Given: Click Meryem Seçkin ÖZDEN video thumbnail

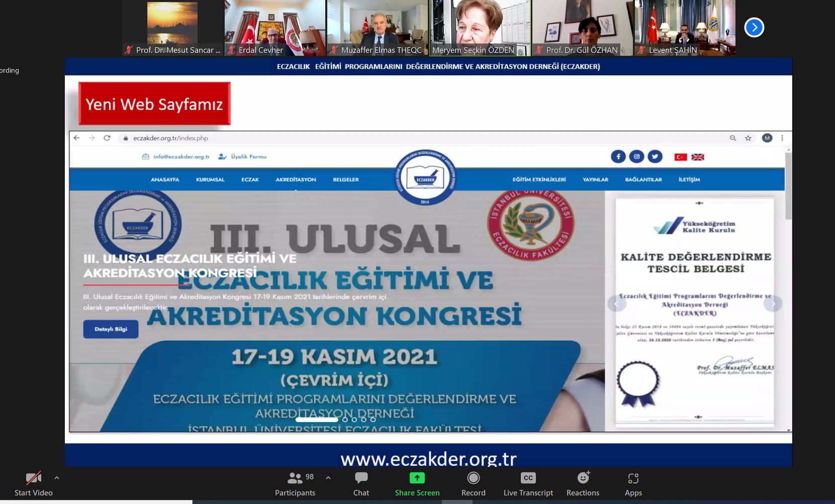Looking at the screenshot, I should pyautogui.click(x=480, y=28).
